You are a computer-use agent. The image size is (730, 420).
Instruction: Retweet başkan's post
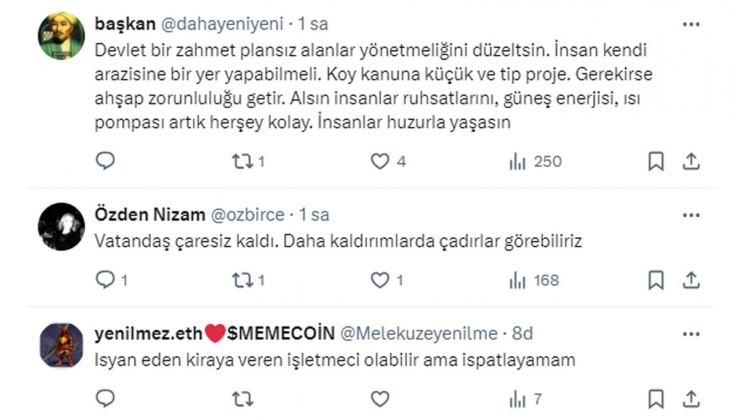pos(241,161)
